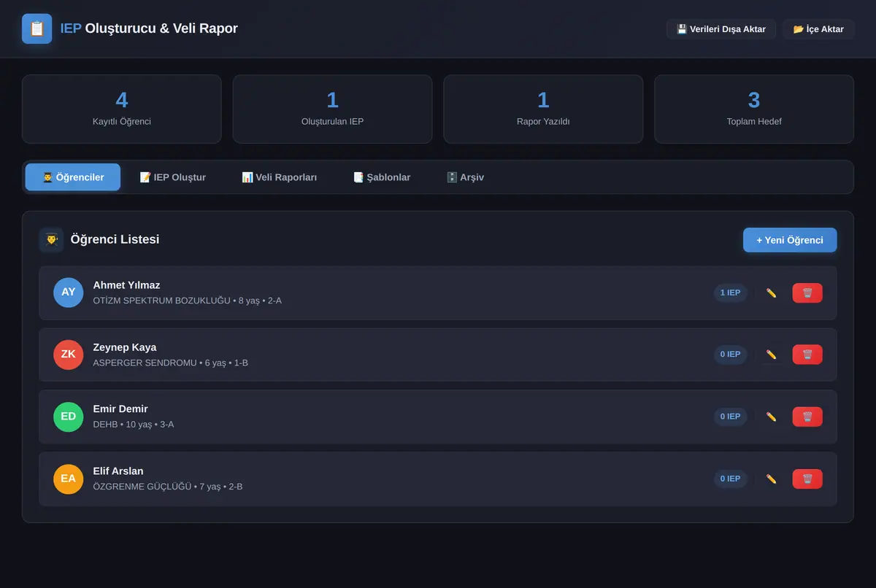Delete Zeynep Kaya using trash icon
The image size is (876, 588).
point(807,355)
